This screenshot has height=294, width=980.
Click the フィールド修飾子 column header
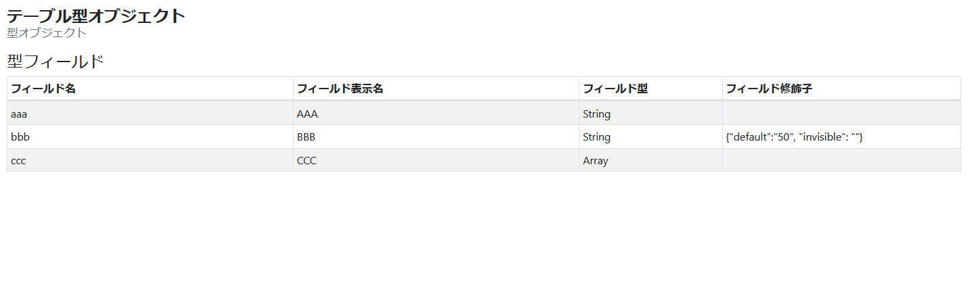pos(769,89)
